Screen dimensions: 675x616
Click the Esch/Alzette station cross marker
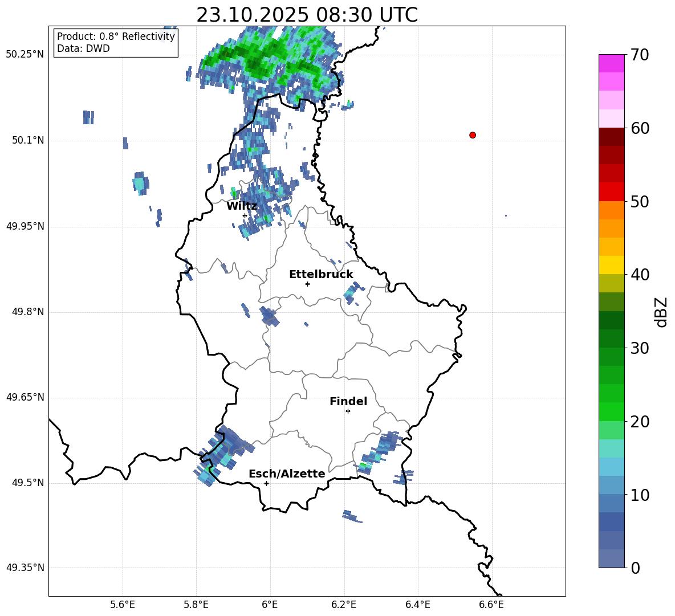click(266, 483)
